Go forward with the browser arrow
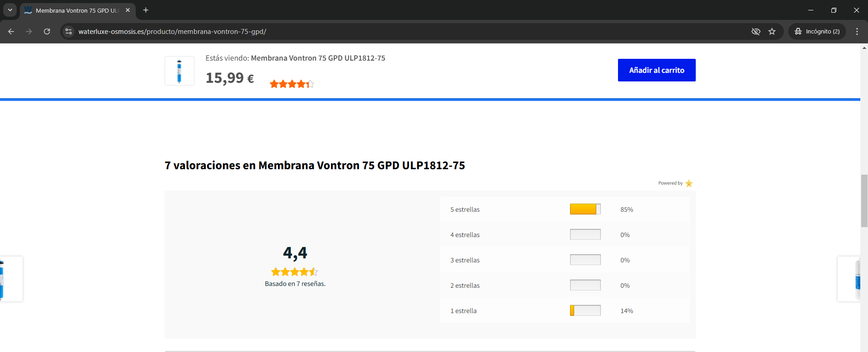The height and width of the screenshot is (352, 868). 29,32
